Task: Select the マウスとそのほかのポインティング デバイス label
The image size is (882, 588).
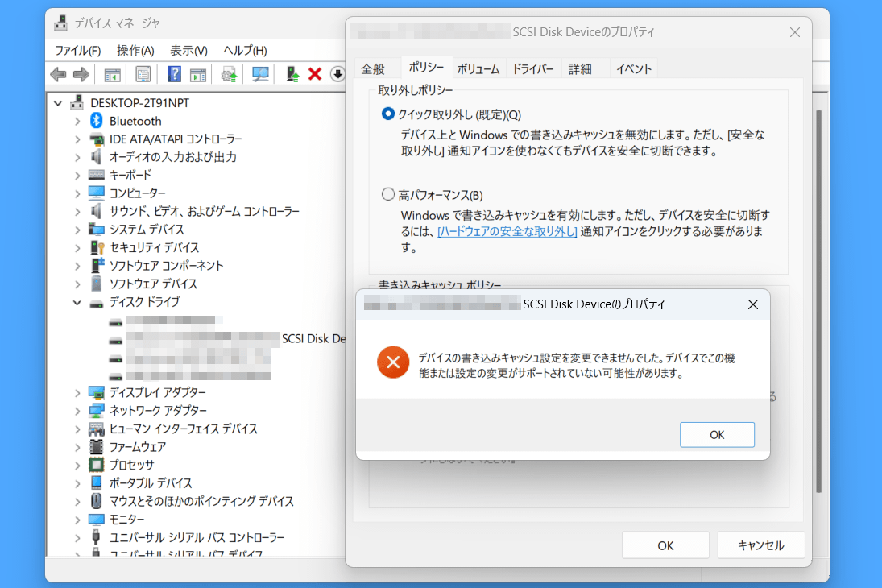Action: (201, 501)
